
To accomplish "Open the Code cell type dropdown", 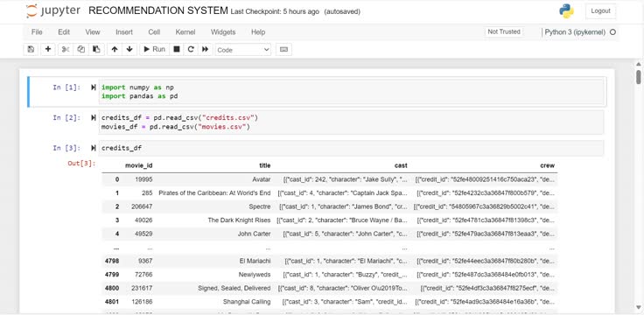I will (x=243, y=50).
